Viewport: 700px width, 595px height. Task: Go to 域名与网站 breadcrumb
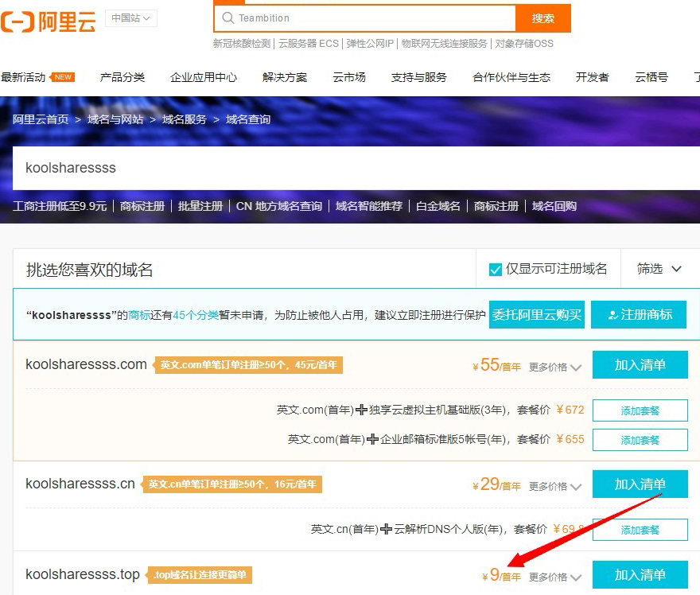(x=115, y=119)
